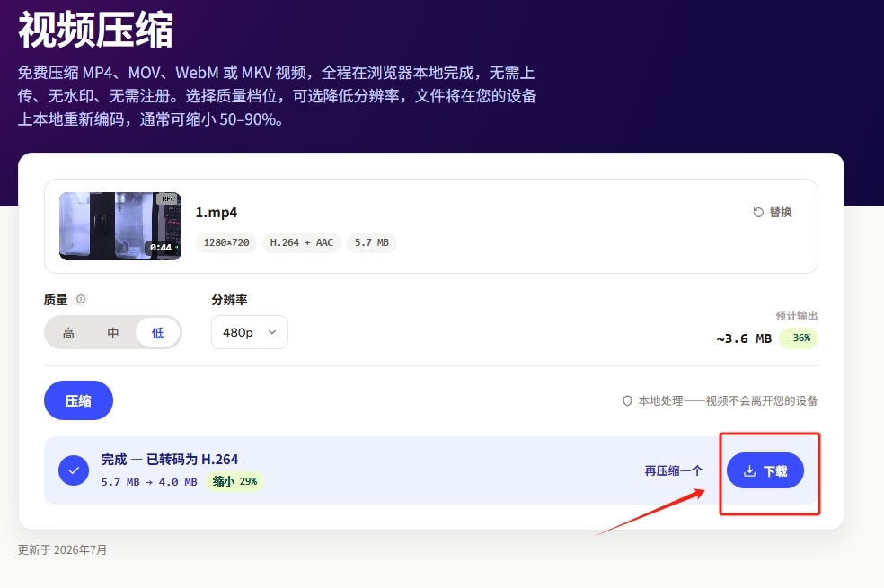Click the 分辨率 label
Screen dimensions: 884x588
(229, 300)
